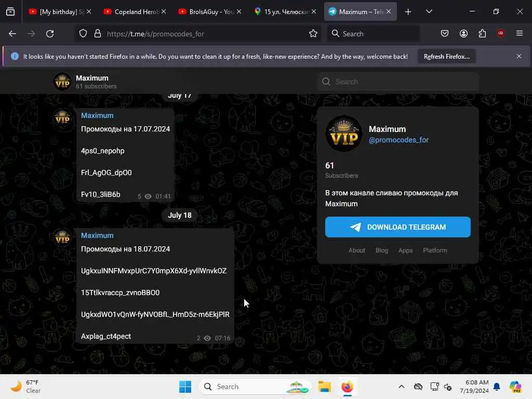The image size is (532, 399).
Task: Open Copilot preview icon in taskbar
Action: (x=515, y=387)
